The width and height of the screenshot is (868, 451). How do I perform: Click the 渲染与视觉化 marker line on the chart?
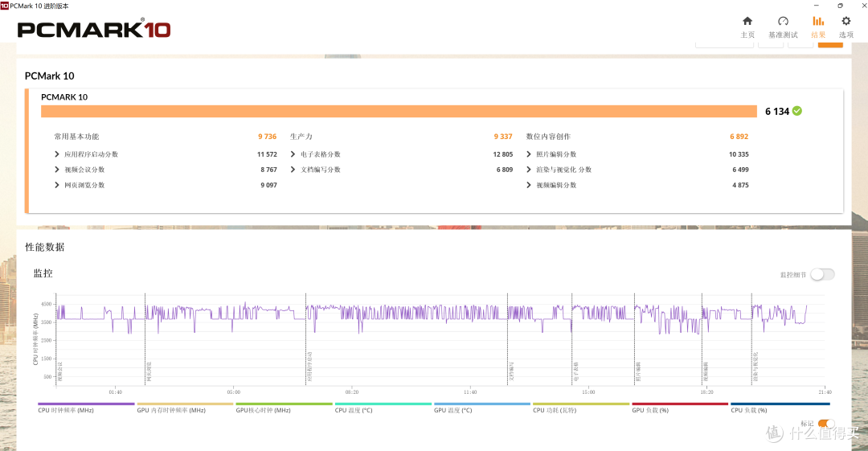coord(751,339)
